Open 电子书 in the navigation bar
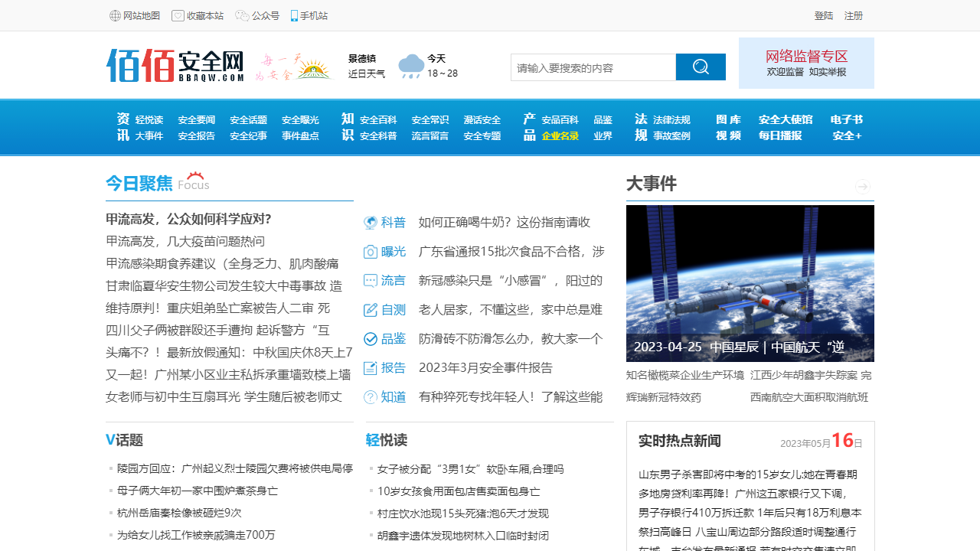Screen dimensions: 980x551 (847, 120)
